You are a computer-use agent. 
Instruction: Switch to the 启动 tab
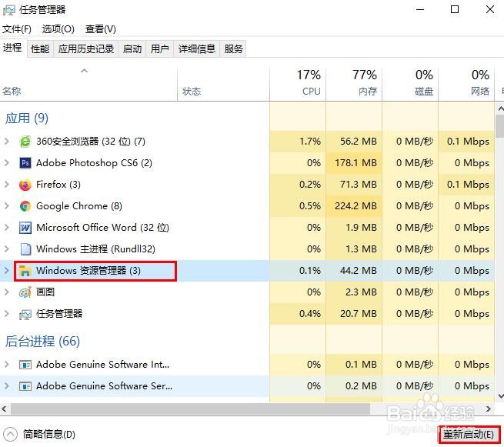[132, 49]
